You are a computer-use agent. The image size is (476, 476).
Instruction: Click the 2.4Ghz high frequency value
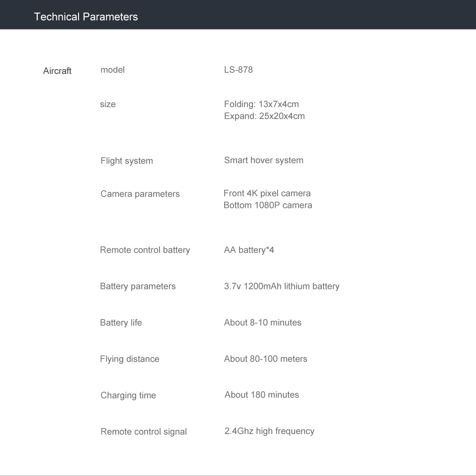click(269, 431)
